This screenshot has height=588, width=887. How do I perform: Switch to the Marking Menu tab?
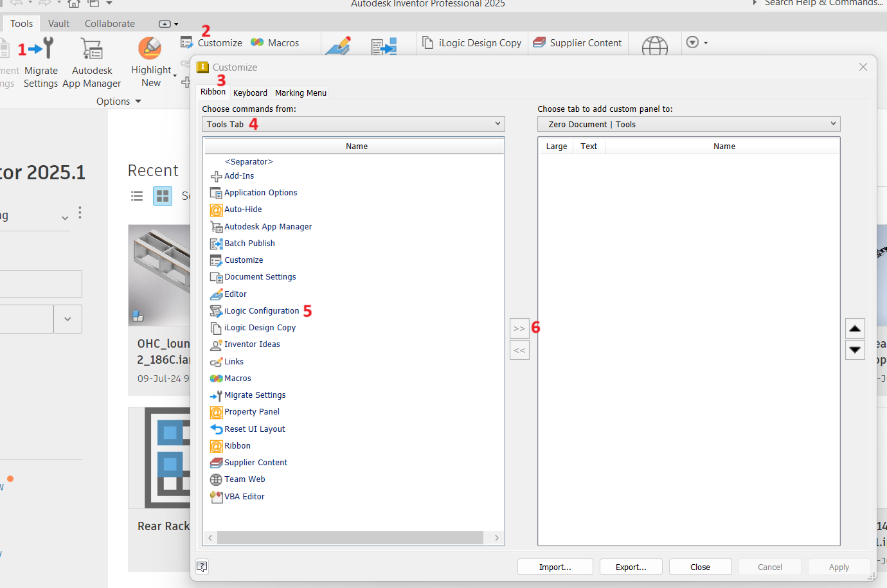300,93
